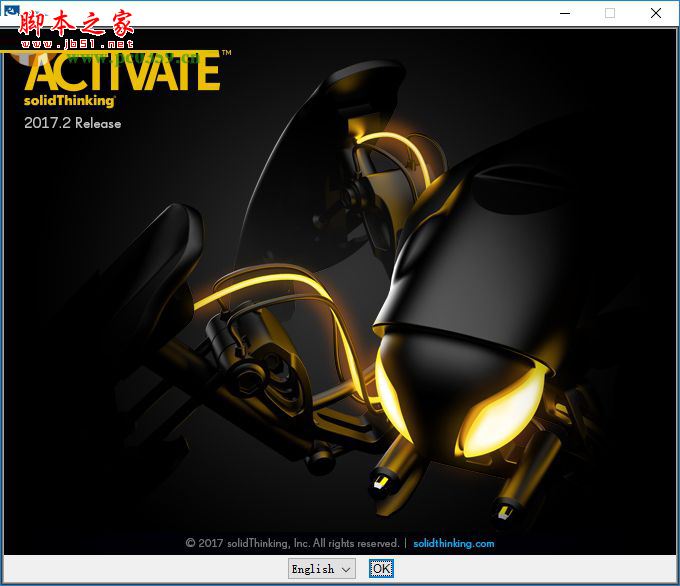Click the solidThinking logo text
Image resolution: width=680 pixels, height=586 pixels.
(69, 101)
